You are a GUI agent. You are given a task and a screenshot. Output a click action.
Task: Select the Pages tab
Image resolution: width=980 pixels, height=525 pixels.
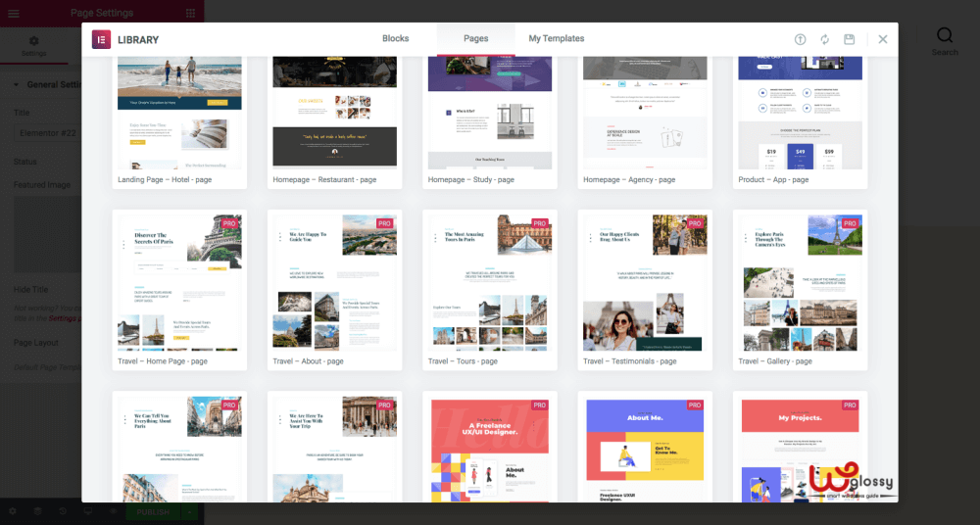475,38
